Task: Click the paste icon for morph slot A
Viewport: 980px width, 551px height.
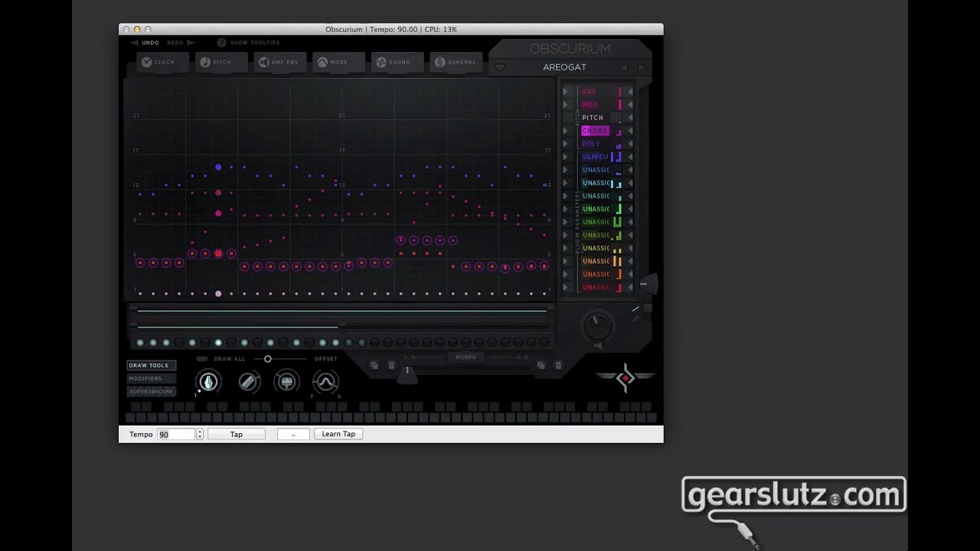Action: tap(390, 366)
